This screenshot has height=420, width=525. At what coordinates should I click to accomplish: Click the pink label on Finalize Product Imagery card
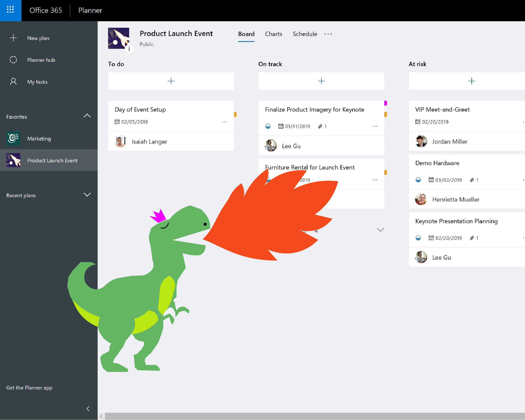tap(385, 103)
